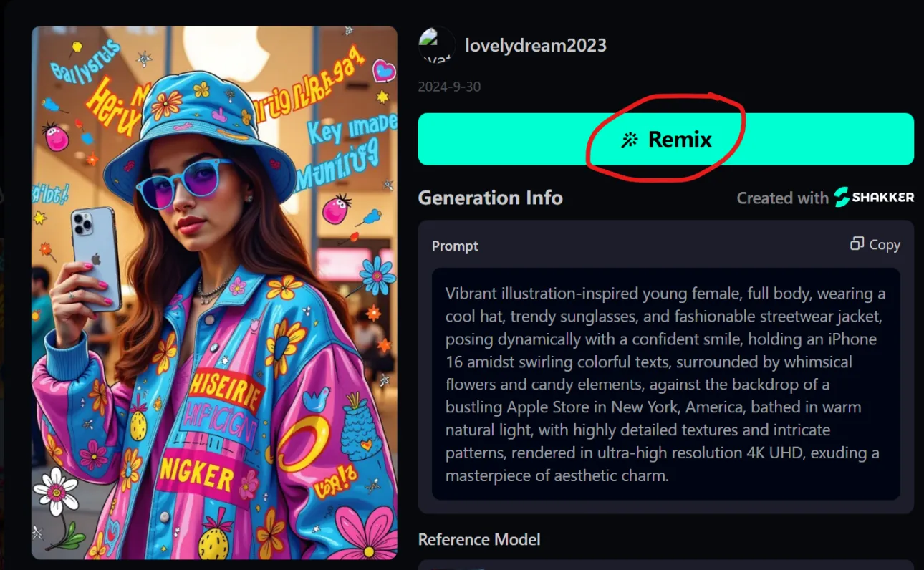Click the "Prompt" section label
The width and height of the screenshot is (924, 570).
coord(455,246)
